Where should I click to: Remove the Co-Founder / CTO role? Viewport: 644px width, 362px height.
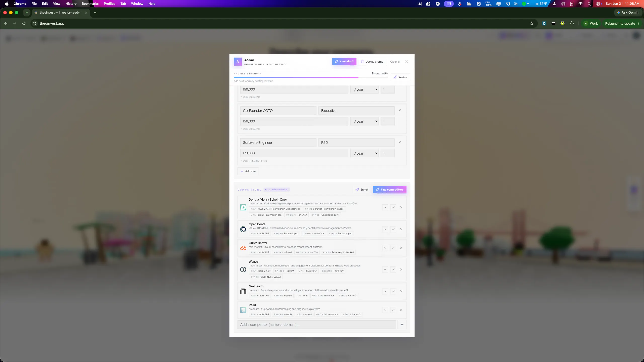(x=400, y=110)
